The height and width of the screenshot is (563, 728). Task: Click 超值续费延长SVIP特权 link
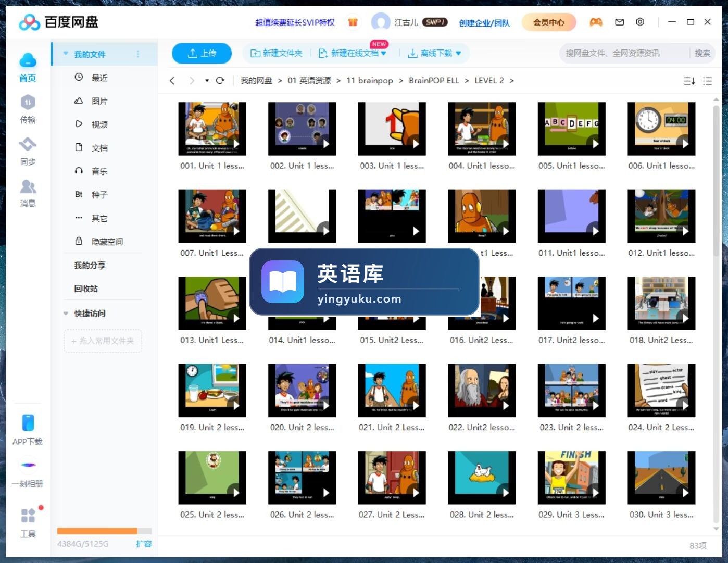pos(295,22)
